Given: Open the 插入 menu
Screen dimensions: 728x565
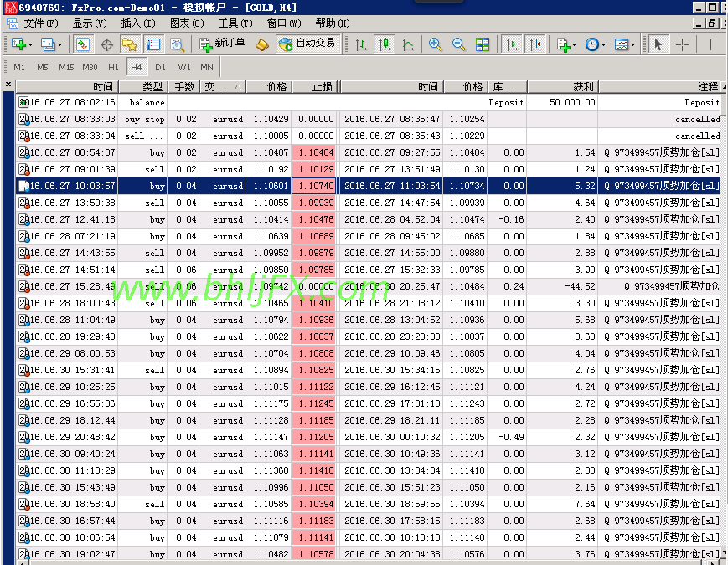Looking at the screenshot, I should tap(138, 23).
